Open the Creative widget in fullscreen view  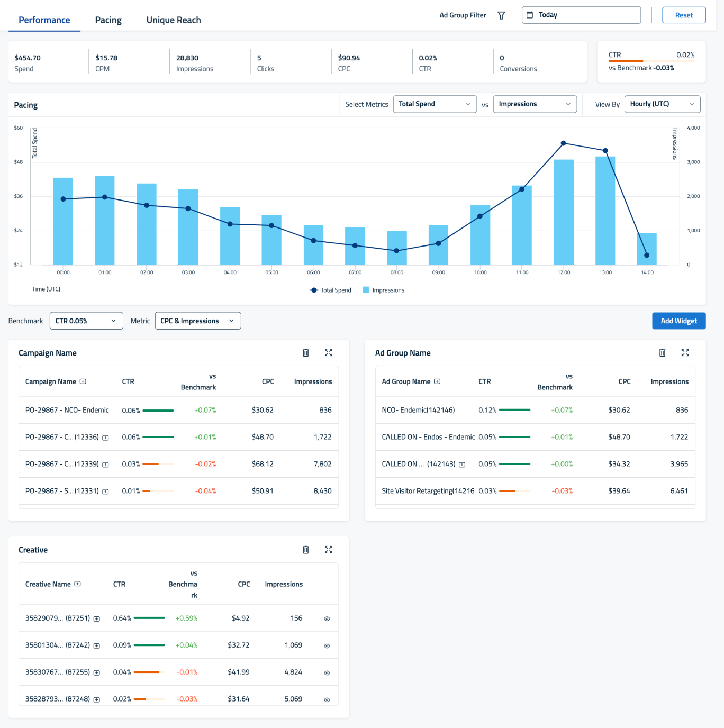(329, 550)
